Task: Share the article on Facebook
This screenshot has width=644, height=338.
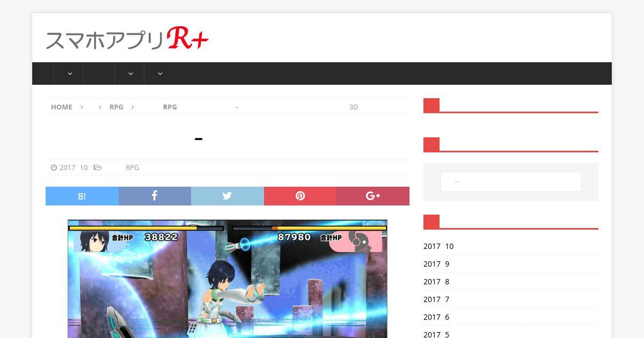Action: (155, 196)
